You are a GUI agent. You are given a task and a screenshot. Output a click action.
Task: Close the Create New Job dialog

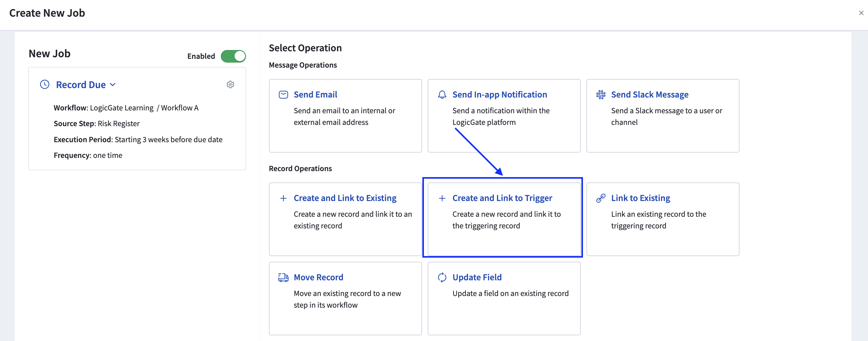[861, 13]
